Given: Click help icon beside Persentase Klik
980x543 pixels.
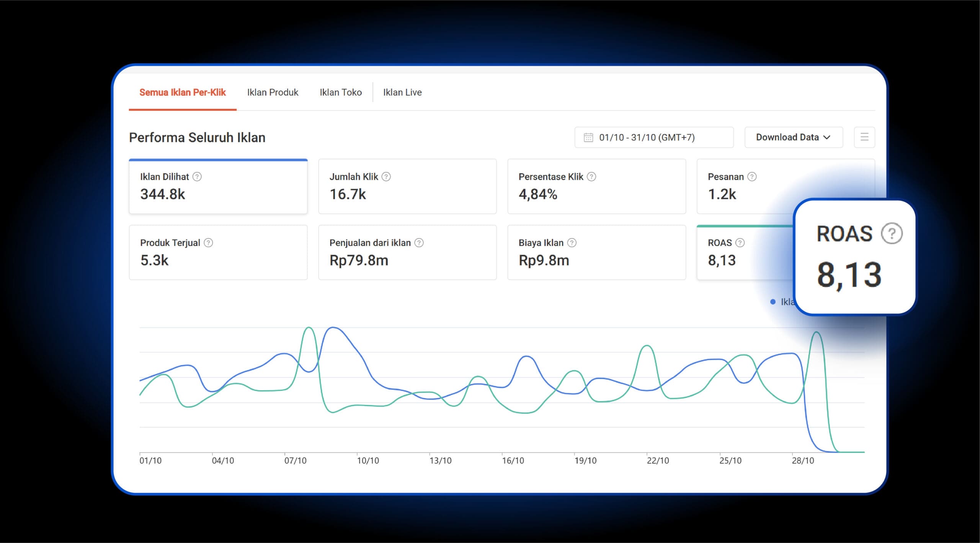Looking at the screenshot, I should click(591, 177).
